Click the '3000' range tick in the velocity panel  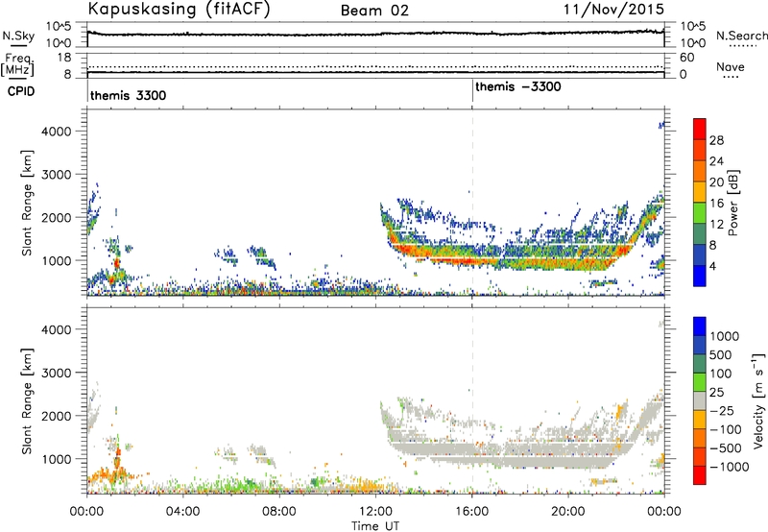(x=57, y=373)
